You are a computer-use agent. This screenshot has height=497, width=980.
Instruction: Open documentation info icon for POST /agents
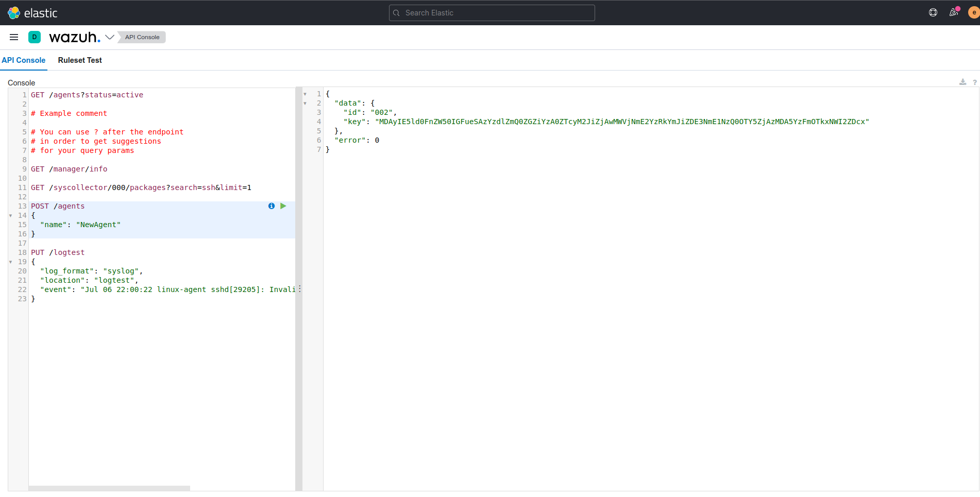271,205
